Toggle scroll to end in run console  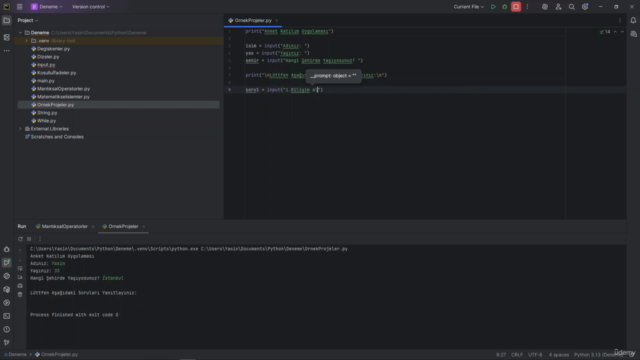20,277
